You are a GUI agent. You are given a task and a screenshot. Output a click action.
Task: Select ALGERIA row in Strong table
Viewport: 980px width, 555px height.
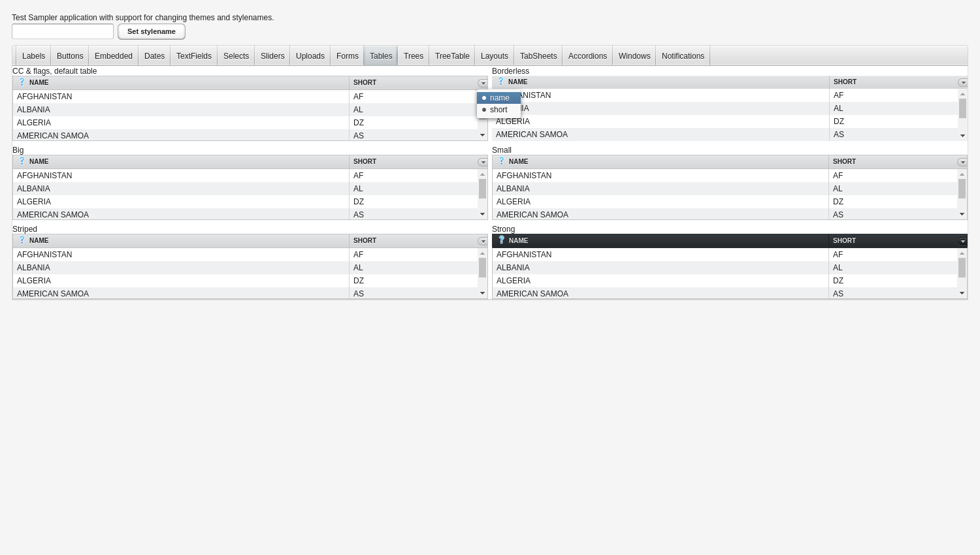pyautogui.click(x=725, y=281)
